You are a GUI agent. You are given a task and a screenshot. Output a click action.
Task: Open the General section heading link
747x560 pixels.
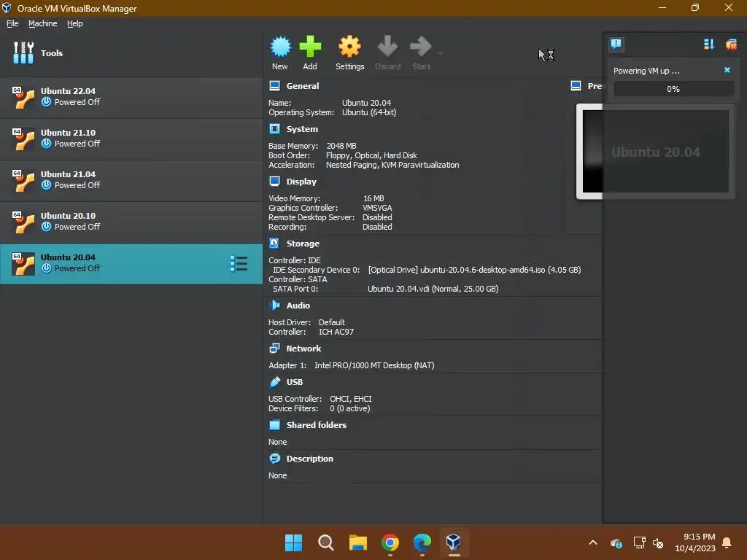pyautogui.click(x=303, y=86)
